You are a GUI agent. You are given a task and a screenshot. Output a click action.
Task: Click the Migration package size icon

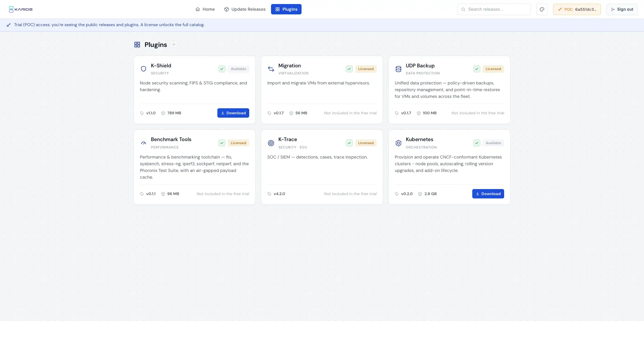click(x=291, y=113)
